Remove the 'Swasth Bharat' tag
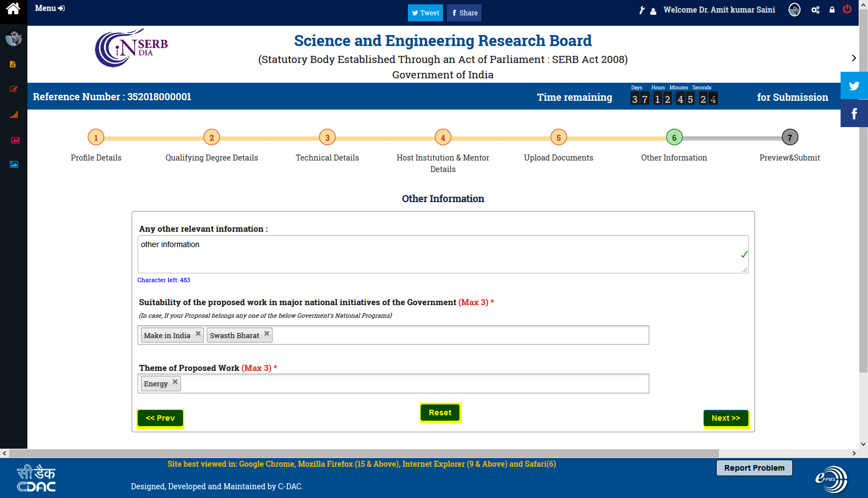The width and height of the screenshot is (868, 498). (267, 334)
